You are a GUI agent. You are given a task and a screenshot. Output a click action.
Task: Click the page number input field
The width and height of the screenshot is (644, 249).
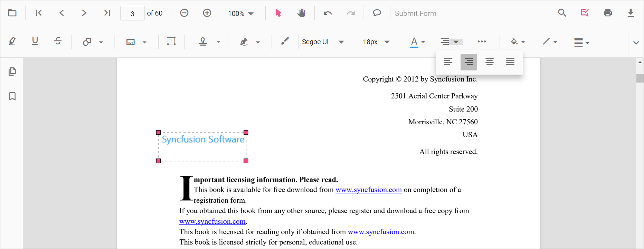pos(132,13)
